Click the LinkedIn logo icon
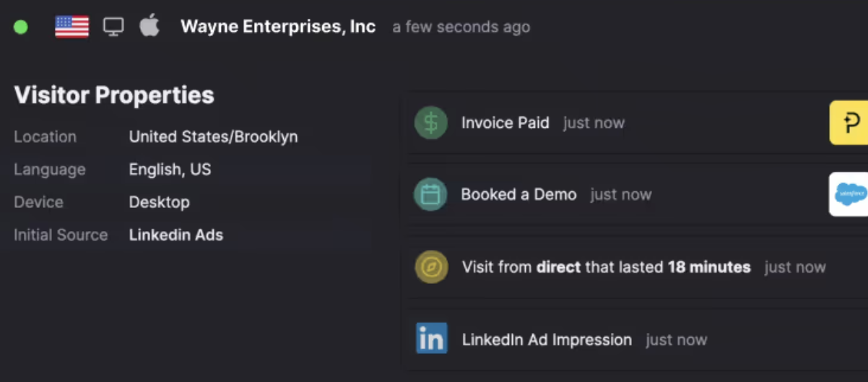The image size is (868, 382). coord(432,339)
